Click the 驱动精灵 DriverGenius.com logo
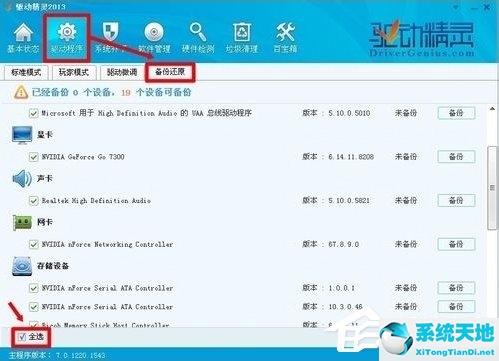The height and width of the screenshot is (361, 499). click(422, 38)
